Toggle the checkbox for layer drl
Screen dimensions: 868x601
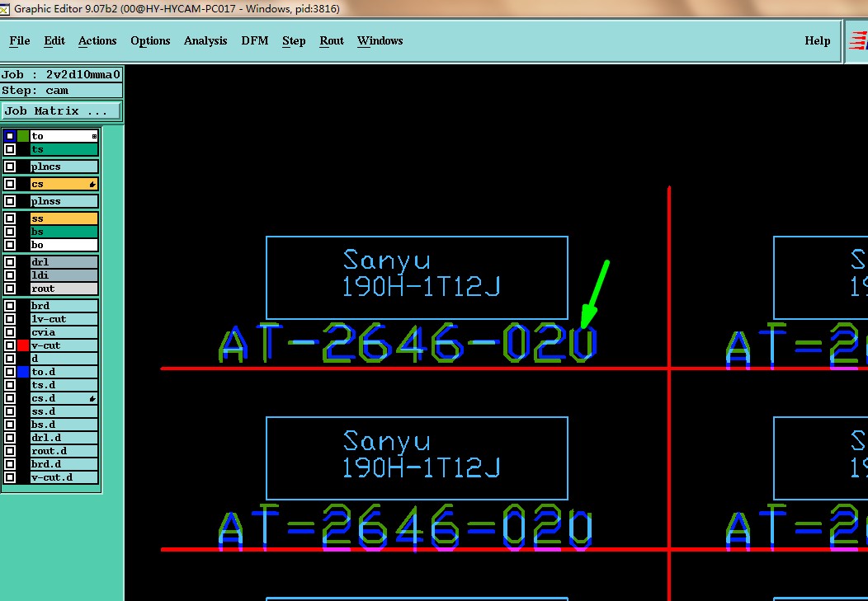pyautogui.click(x=9, y=262)
